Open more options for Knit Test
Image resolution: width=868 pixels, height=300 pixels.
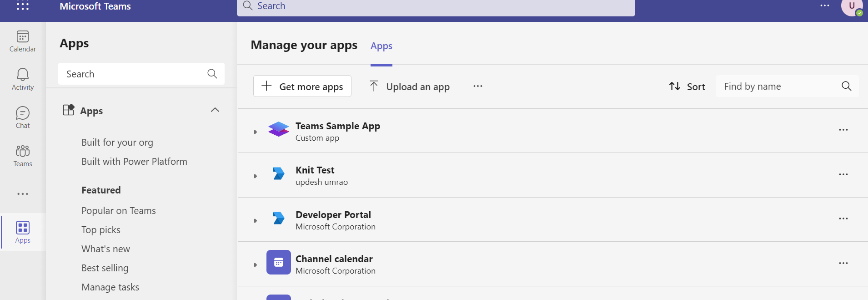[x=843, y=174]
